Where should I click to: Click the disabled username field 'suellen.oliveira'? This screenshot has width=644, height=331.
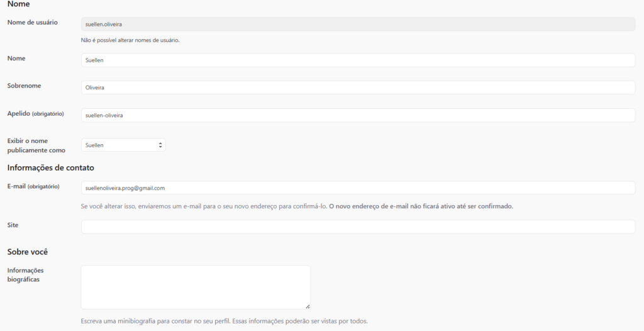tap(358, 24)
